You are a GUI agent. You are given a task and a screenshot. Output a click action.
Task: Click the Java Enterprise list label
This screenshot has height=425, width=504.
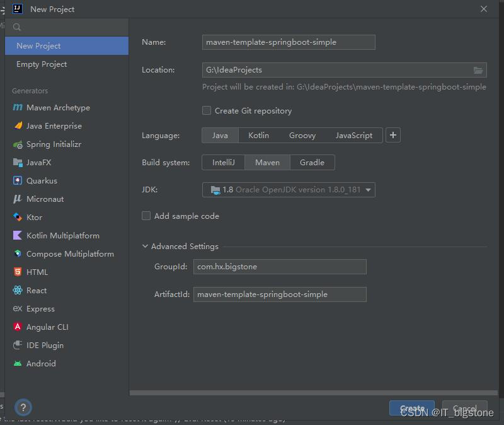pos(54,125)
